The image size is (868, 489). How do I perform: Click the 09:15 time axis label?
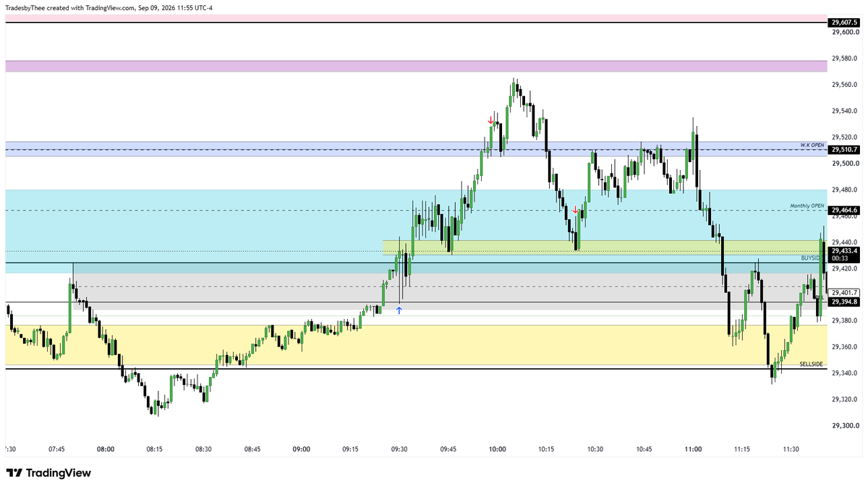350,449
